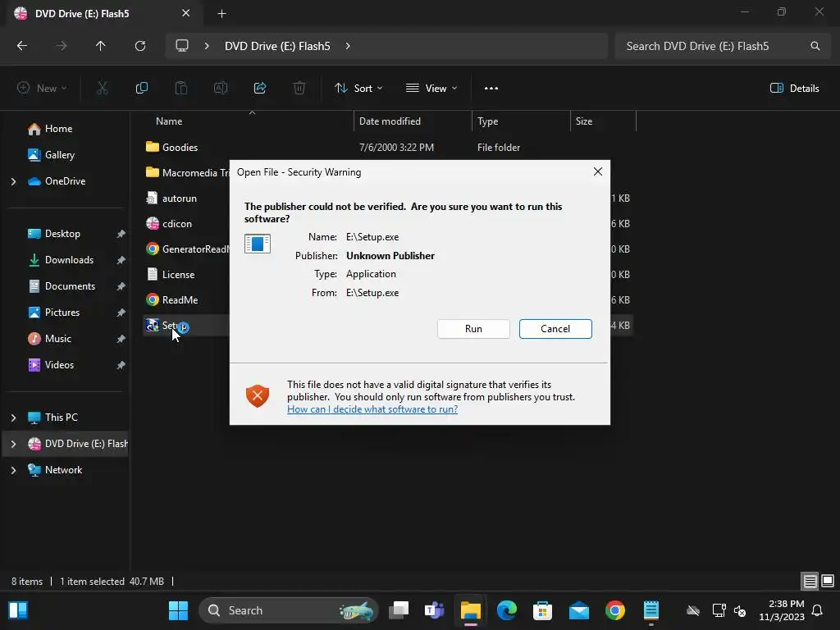
Task: Select the Goodies folder
Action: tap(180, 148)
